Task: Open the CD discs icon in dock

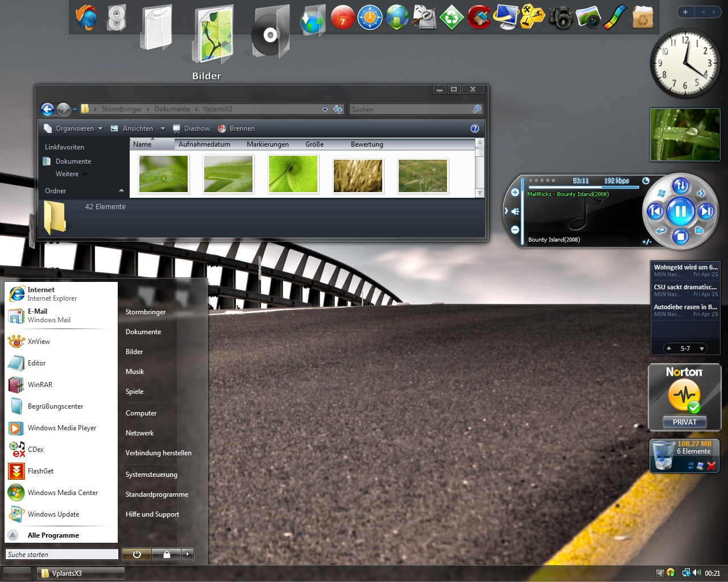Action: coord(116,18)
